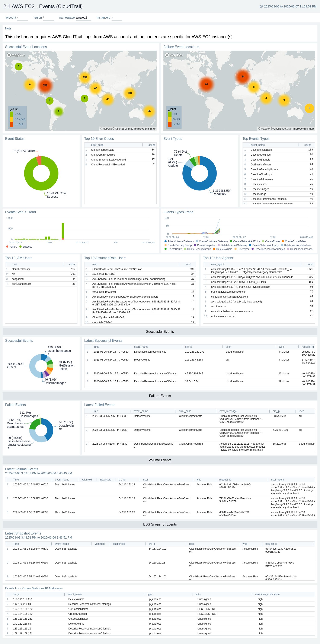Screen dimensions: 320x644
Task: Toggle the Success series in Events Status Trend legend
Action: pos(26,247)
